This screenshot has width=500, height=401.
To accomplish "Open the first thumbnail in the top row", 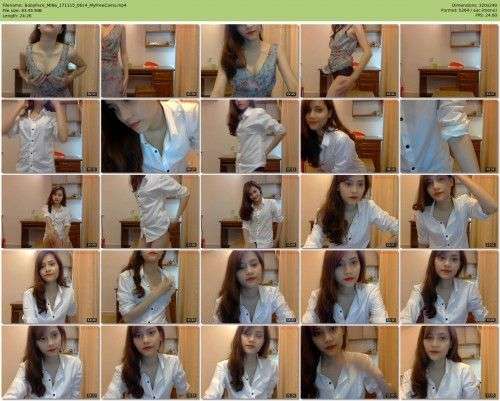I will tap(51, 61).
